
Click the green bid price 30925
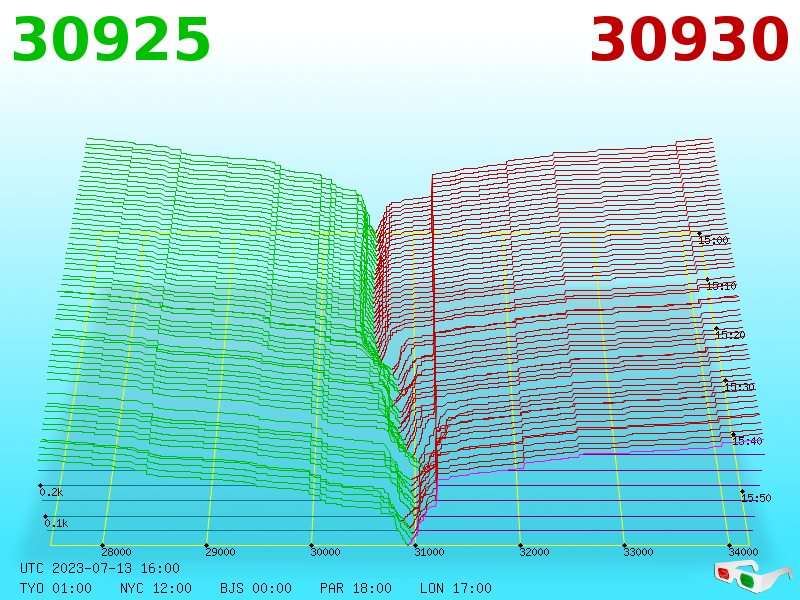click(x=111, y=40)
